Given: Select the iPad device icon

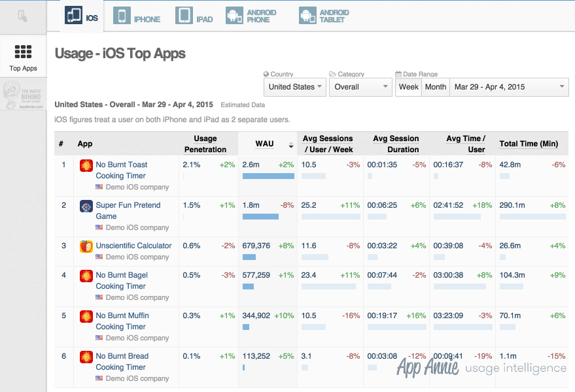Looking at the screenshot, I should point(184,16).
